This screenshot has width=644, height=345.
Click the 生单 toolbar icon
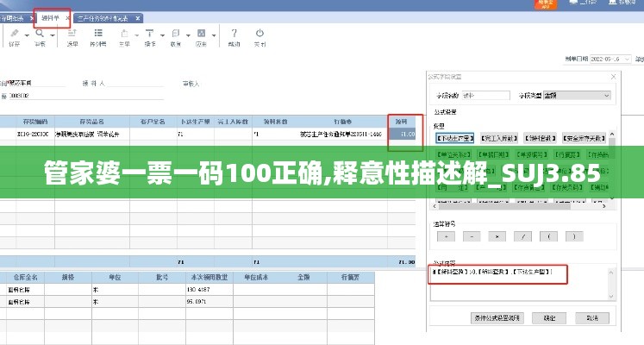[124, 34]
